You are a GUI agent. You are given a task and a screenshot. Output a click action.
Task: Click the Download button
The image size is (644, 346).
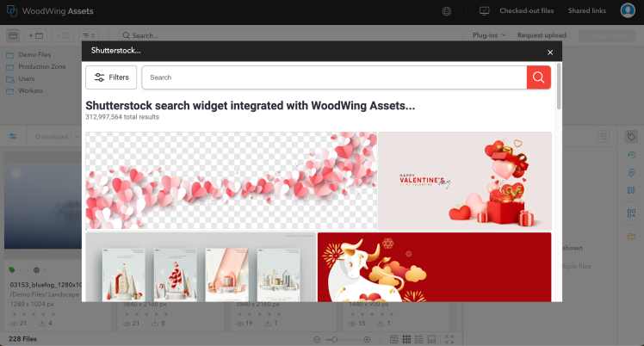click(52, 136)
